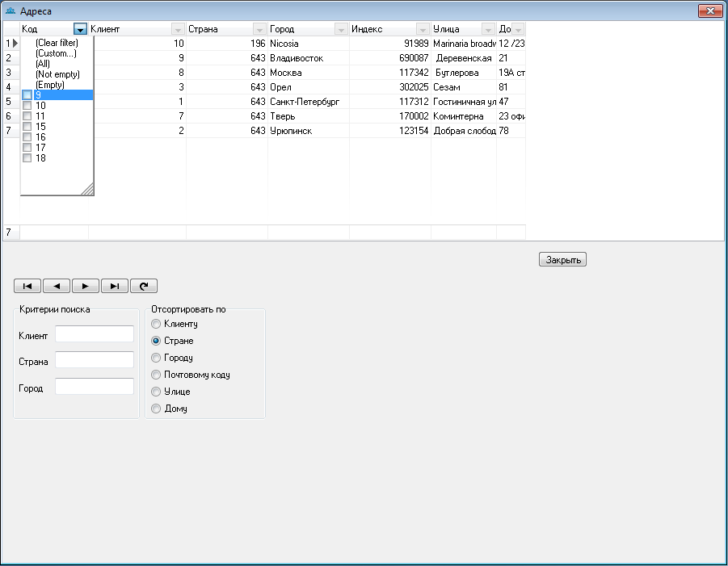Jump to the last record
Screen dimensions: 728x566
tap(115, 286)
